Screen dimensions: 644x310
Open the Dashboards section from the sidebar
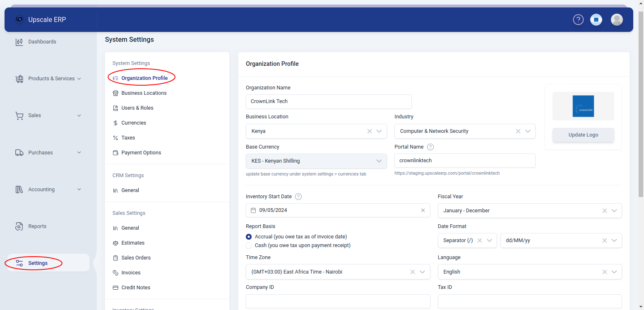click(42, 41)
